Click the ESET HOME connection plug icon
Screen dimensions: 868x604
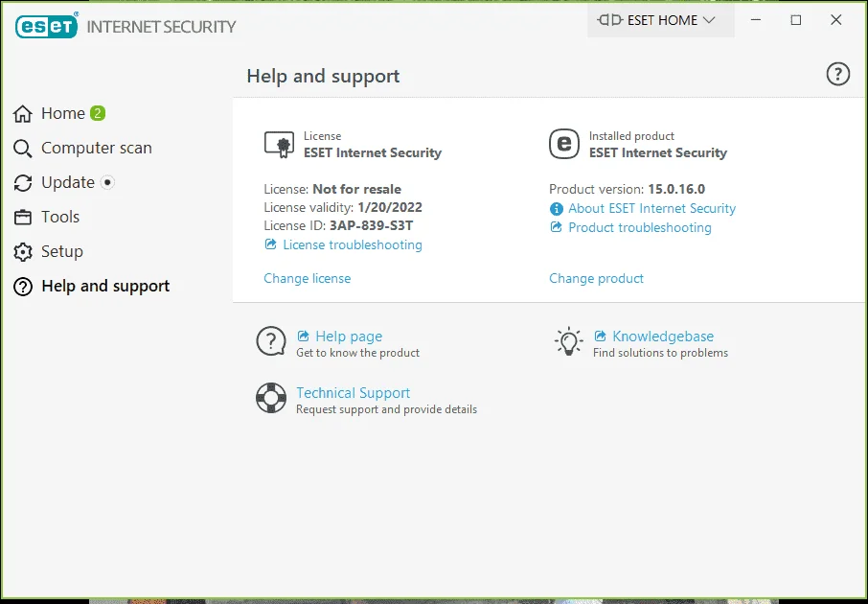[x=609, y=20]
